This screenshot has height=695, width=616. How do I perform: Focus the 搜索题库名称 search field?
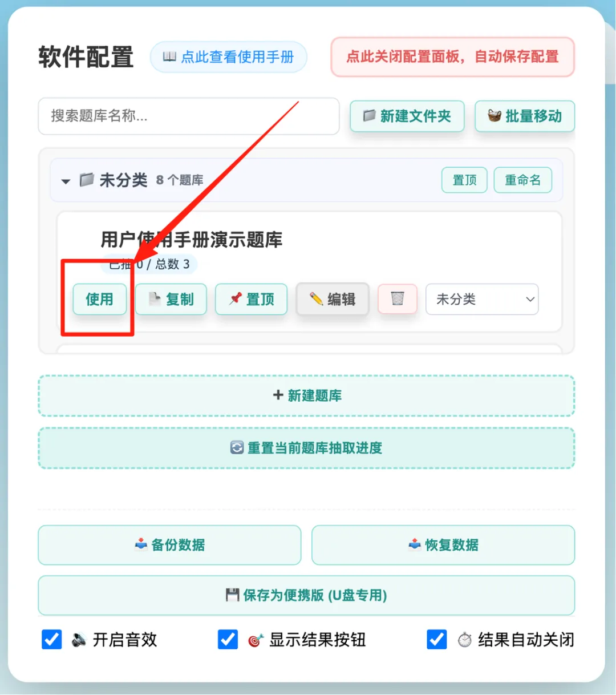pyautogui.click(x=189, y=116)
